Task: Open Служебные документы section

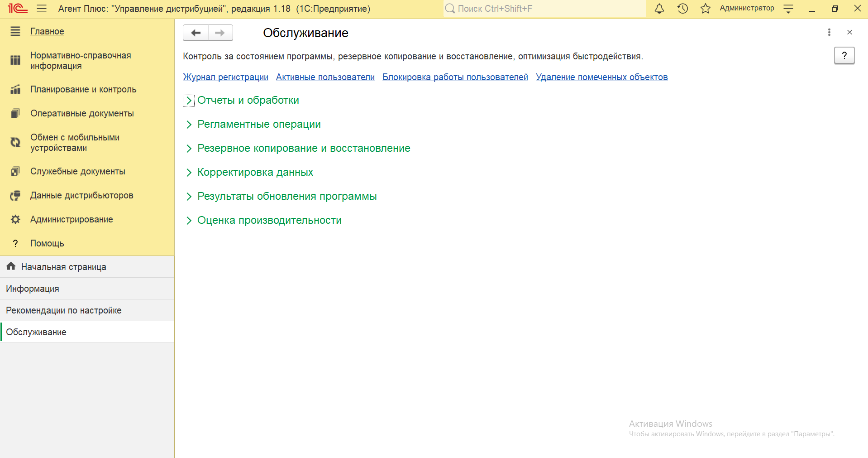Action: click(78, 171)
